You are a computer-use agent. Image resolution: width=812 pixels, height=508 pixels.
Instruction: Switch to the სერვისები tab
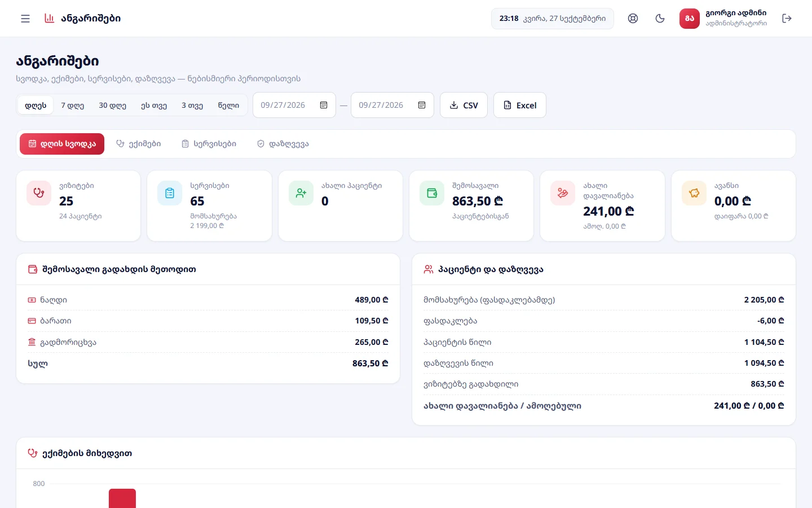pos(209,144)
